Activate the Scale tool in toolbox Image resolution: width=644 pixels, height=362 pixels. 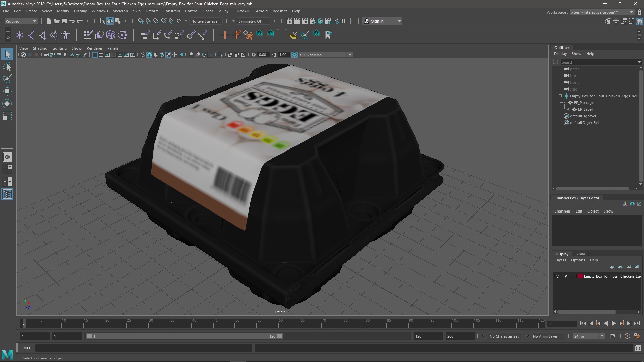tap(7, 116)
